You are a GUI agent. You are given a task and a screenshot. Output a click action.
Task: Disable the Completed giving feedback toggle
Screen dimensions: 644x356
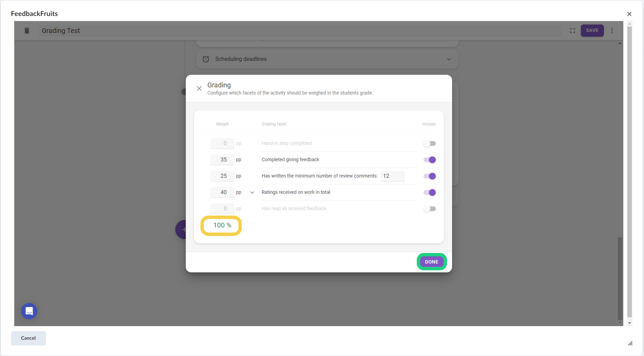point(429,160)
